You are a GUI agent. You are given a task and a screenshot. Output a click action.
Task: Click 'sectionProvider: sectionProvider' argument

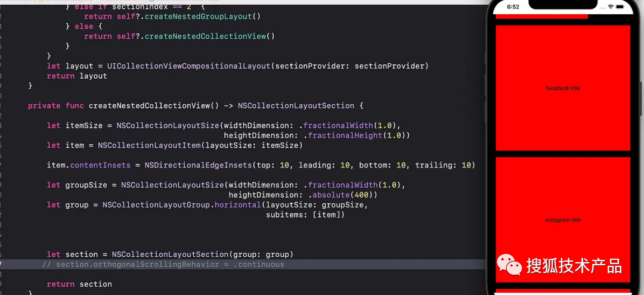point(349,66)
